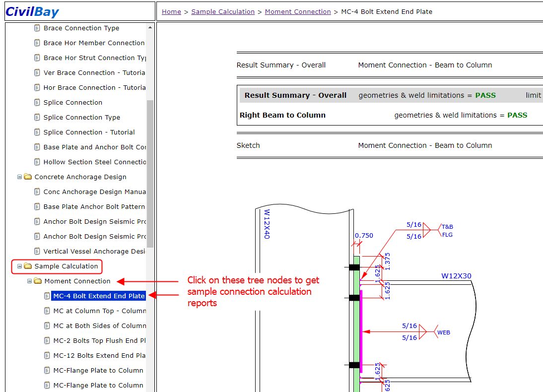Collapse the Moment Connection subfolder
This screenshot has height=392, width=543.
[x=30, y=281]
